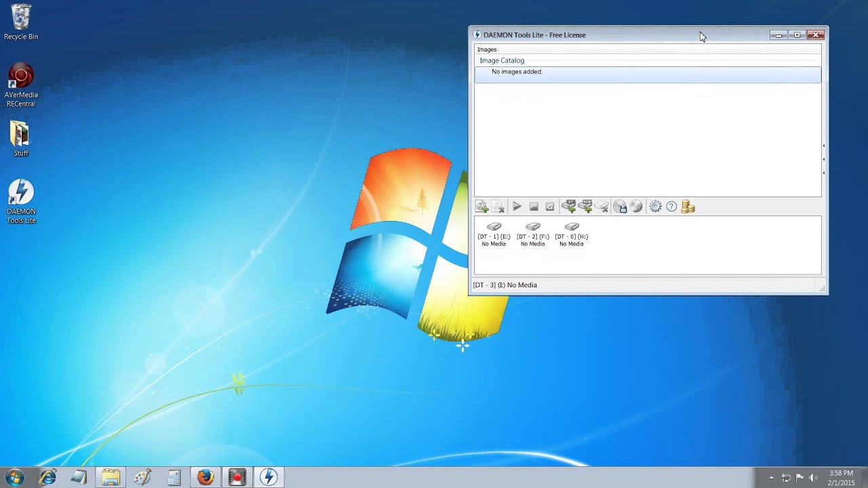Click the bottom collapse arrow on right edge
Screen dimensions: 868x488
pos(823,173)
